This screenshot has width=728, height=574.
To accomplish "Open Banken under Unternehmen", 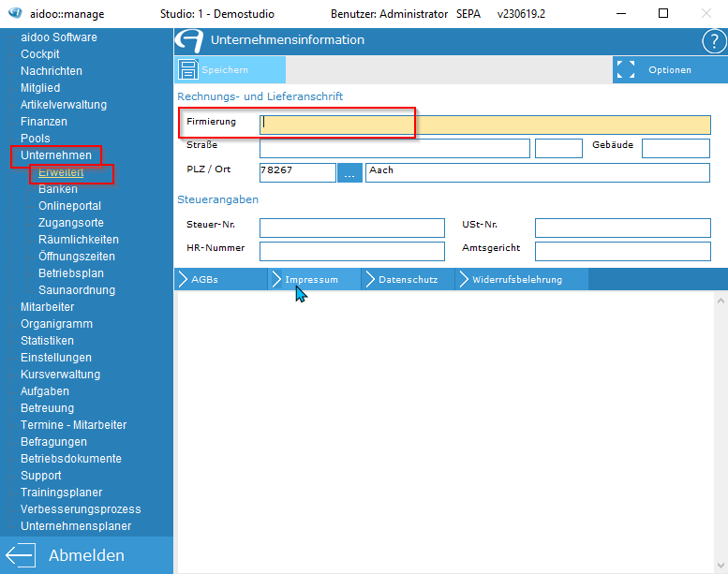I will (x=58, y=189).
